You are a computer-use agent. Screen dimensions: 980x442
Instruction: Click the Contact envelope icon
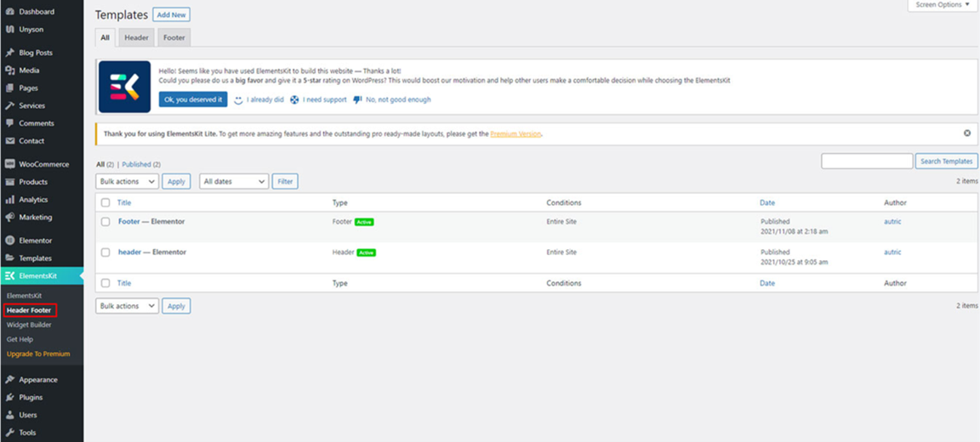click(x=9, y=141)
